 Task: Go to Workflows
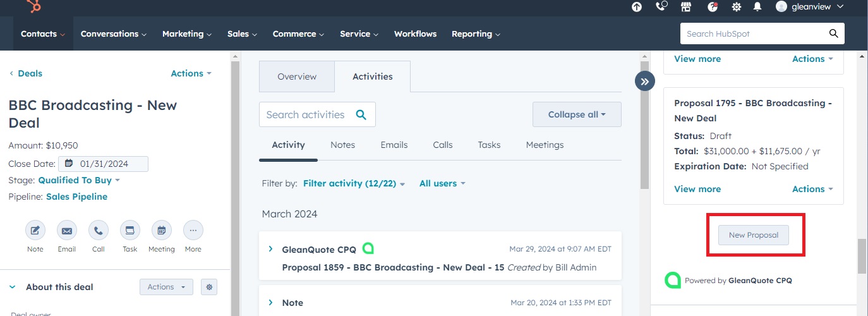(415, 33)
